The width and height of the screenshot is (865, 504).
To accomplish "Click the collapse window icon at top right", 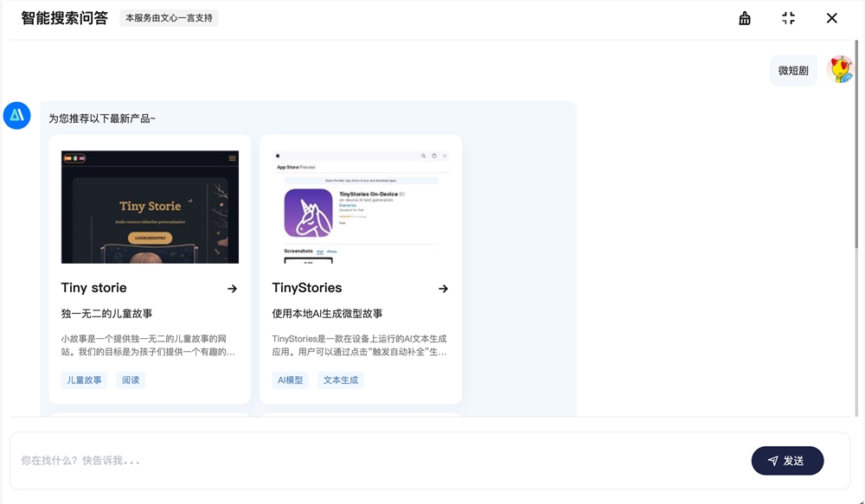I will pyautogui.click(x=788, y=17).
